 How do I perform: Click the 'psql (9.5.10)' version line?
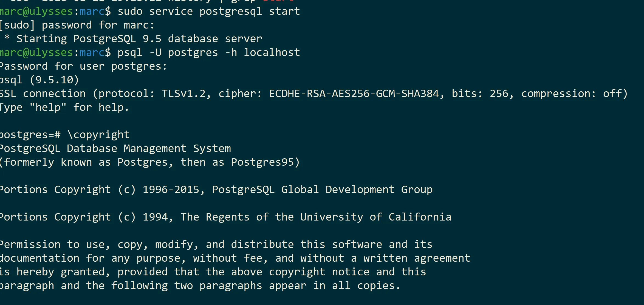39,80
